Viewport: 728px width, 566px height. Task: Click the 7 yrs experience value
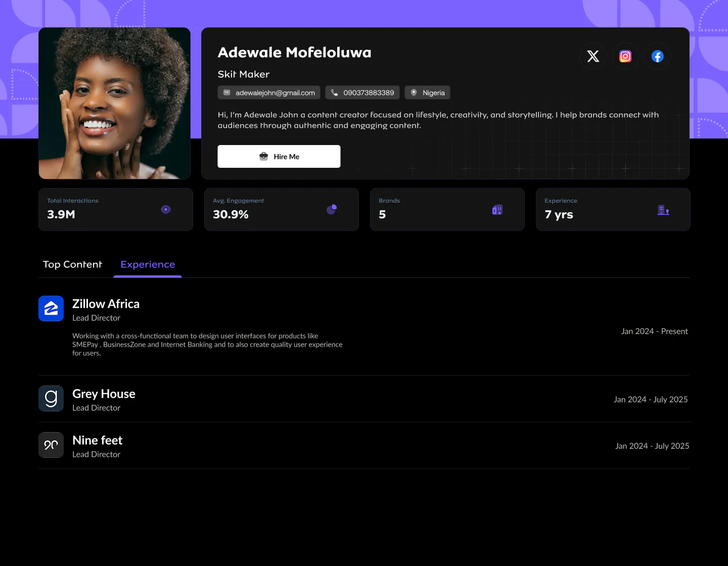[x=559, y=215]
